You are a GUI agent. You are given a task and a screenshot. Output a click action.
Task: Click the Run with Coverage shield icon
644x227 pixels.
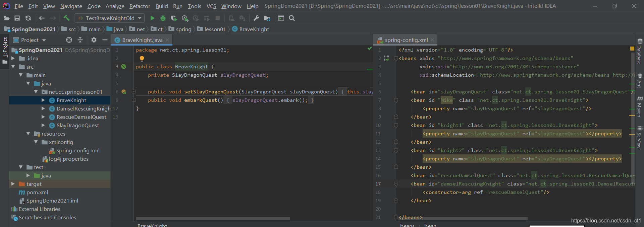pos(174,18)
